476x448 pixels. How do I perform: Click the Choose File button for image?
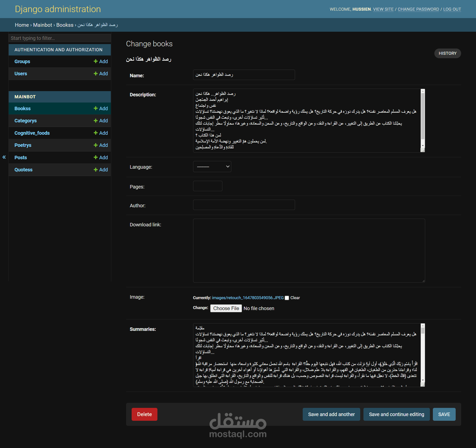click(x=226, y=308)
